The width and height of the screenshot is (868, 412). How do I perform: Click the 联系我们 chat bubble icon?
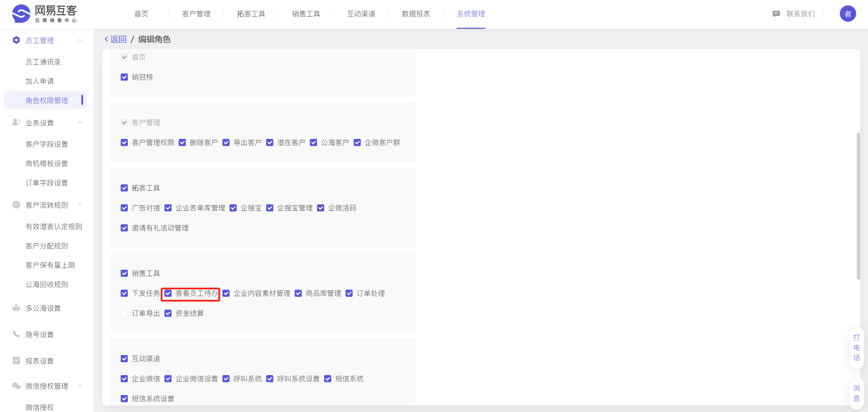[776, 14]
